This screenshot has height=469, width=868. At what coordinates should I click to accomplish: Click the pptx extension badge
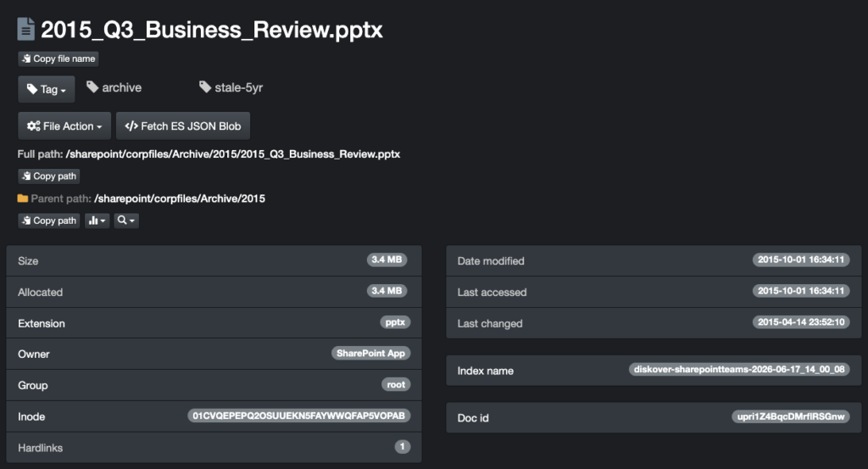395,322
